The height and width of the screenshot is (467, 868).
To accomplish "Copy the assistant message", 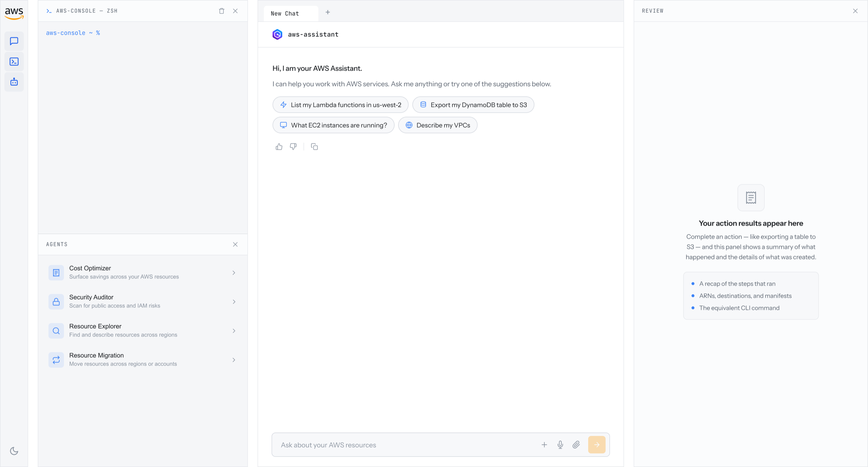I will coord(314,147).
